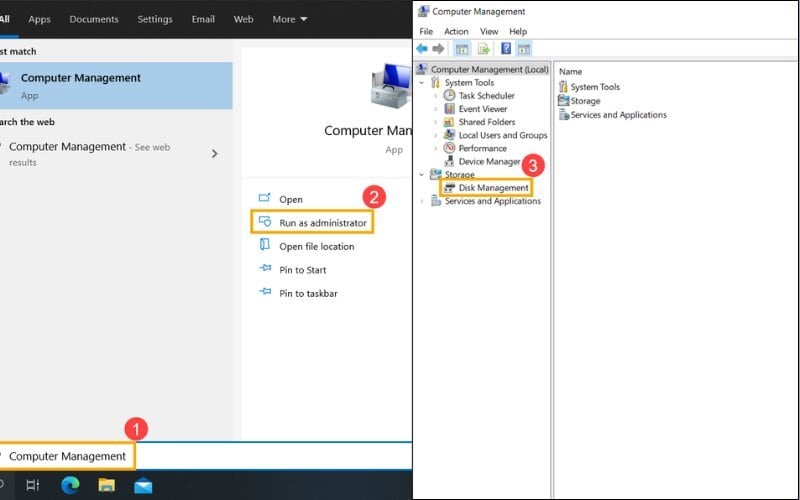Select the Shared Folders icon in tree
Viewport: 800px width, 500px height.
coord(449,122)
